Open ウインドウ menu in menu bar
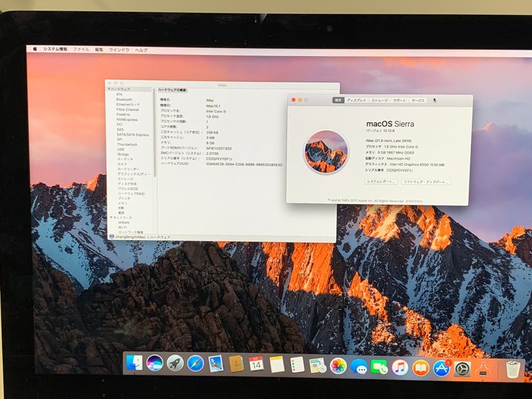 click(x=119, y=50)
